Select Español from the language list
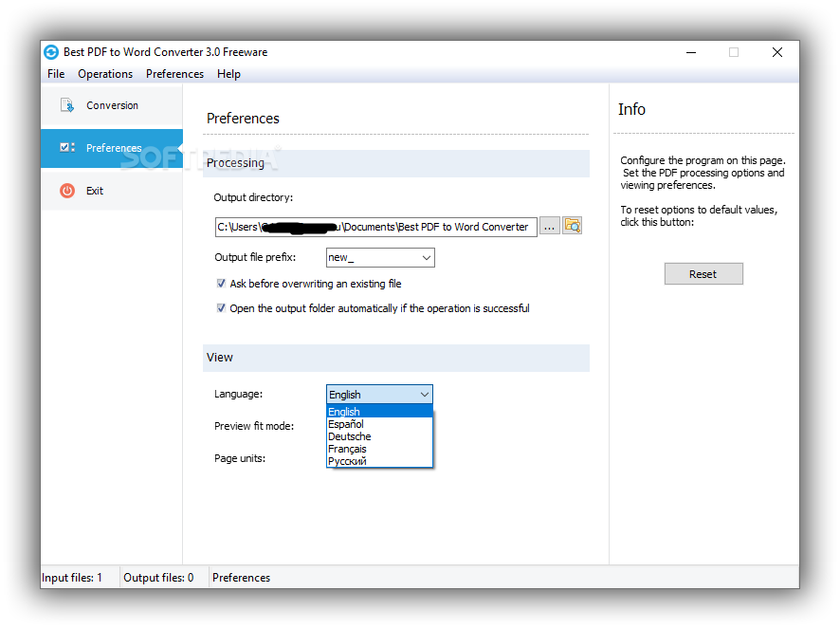This screenshot has height=629, width=840. click(379, 424)
